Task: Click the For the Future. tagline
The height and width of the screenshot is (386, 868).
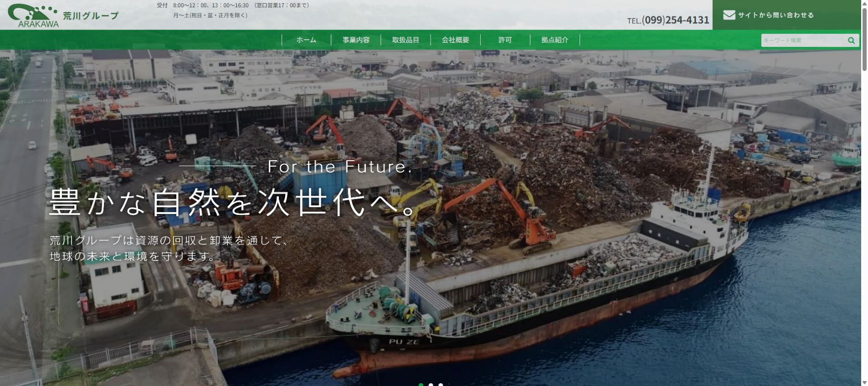Action: [x=340, y=167]
